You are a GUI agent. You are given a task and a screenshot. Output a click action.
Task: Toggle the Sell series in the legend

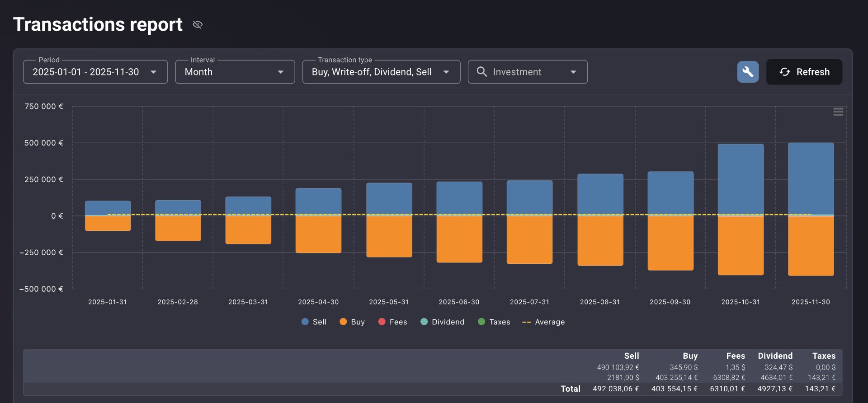[x=314, y=322]
